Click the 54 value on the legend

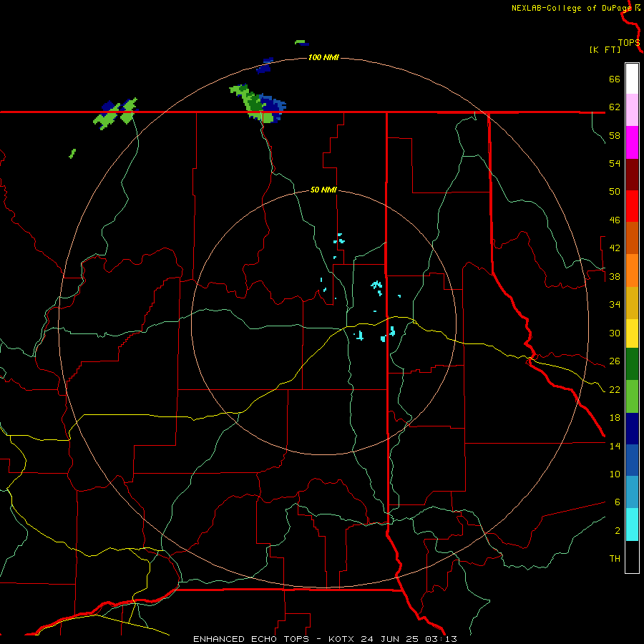coord(615,163)
